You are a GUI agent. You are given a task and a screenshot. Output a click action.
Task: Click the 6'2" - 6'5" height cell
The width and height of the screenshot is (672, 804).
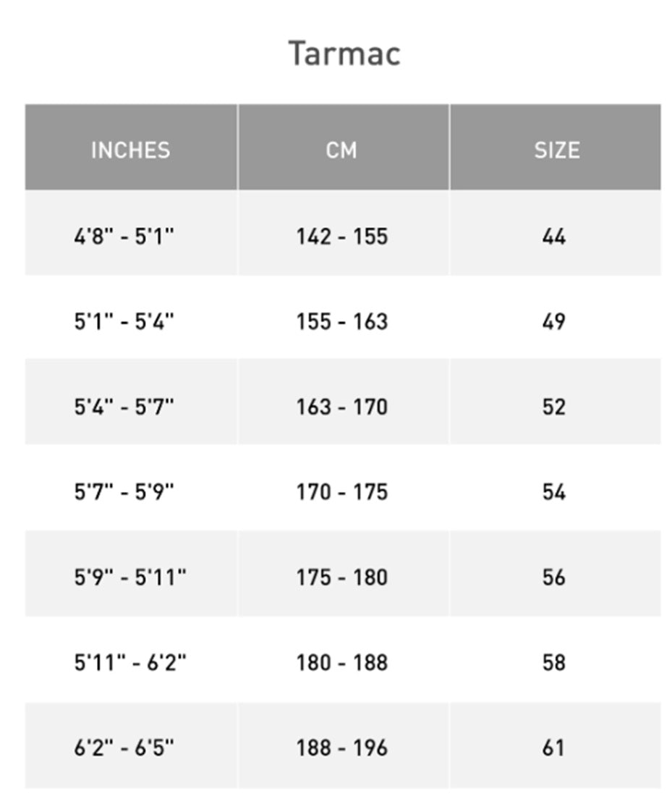124,748
